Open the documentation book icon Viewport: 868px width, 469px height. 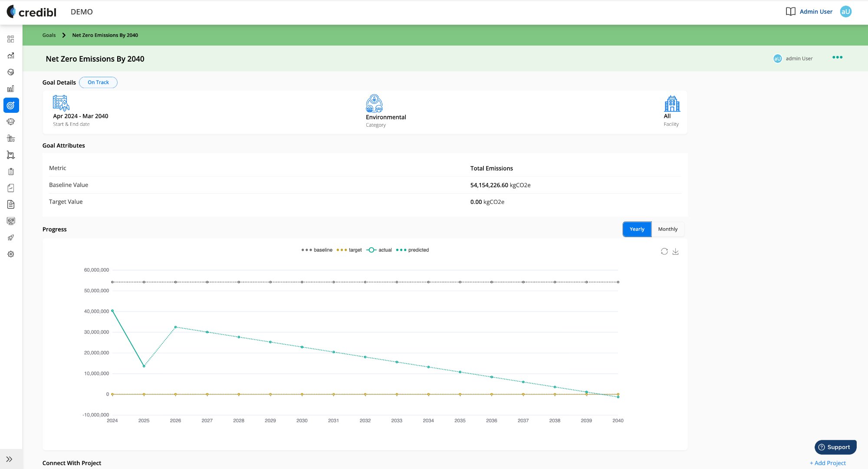(x=791, y=12)
